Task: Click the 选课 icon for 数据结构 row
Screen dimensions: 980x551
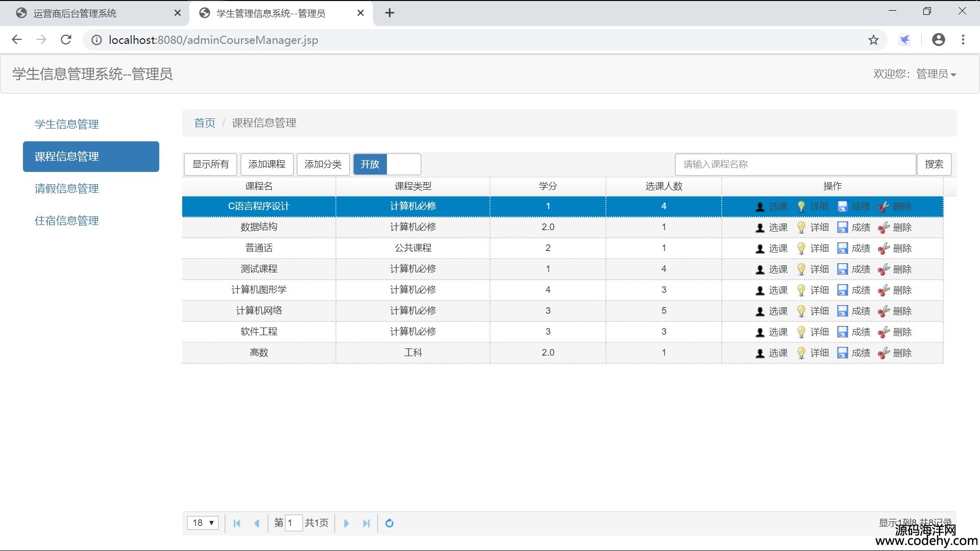Action: [760, 228]
